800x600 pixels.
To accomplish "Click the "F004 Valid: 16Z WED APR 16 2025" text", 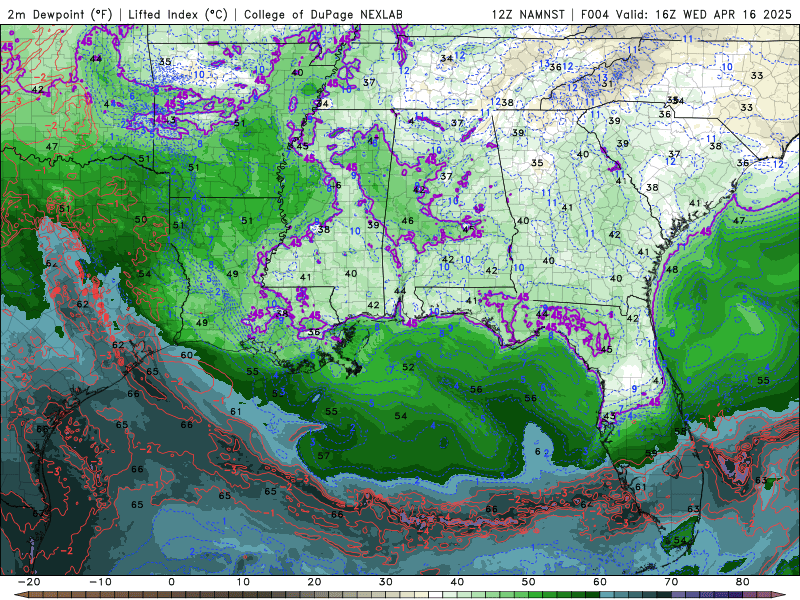I will [x=686, y=14].
